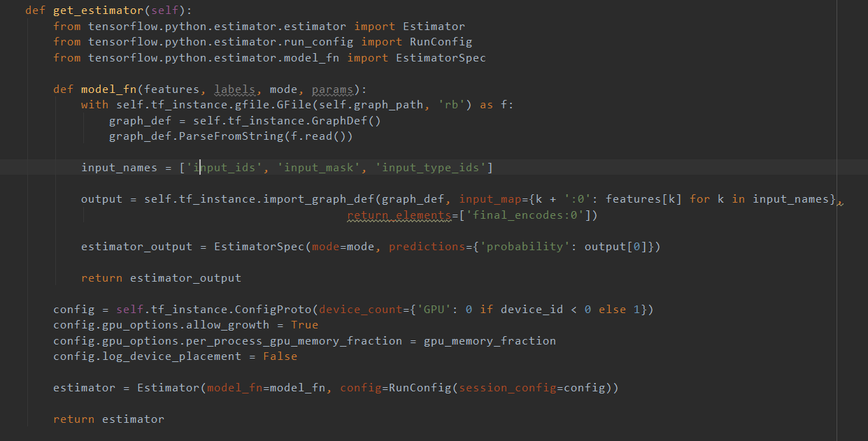
Task: Click the underlined return_elements keyword argument
Action: click(x=399, y=215)
